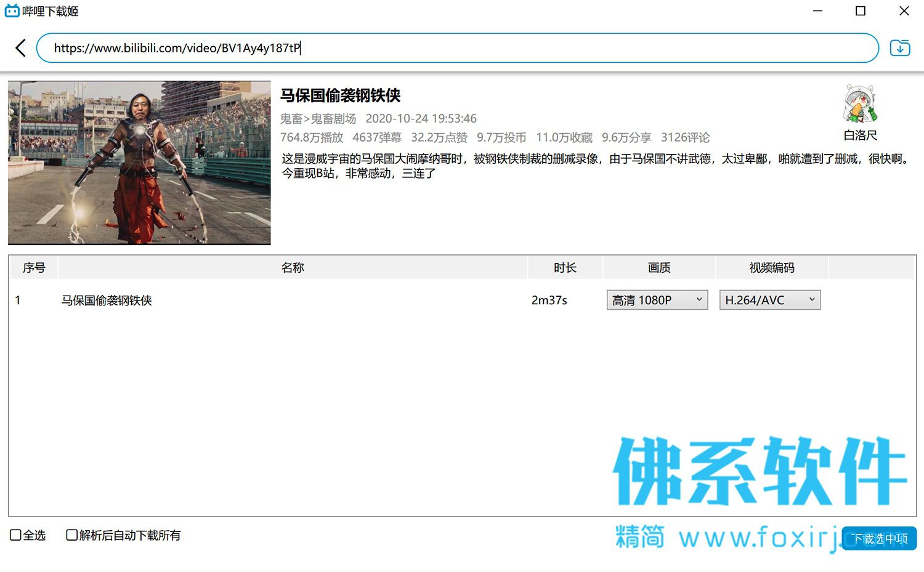Click uploader avatar of 白洛尺
The height and width of the screenshot is (572, 924).
click(x=860, y=103)
